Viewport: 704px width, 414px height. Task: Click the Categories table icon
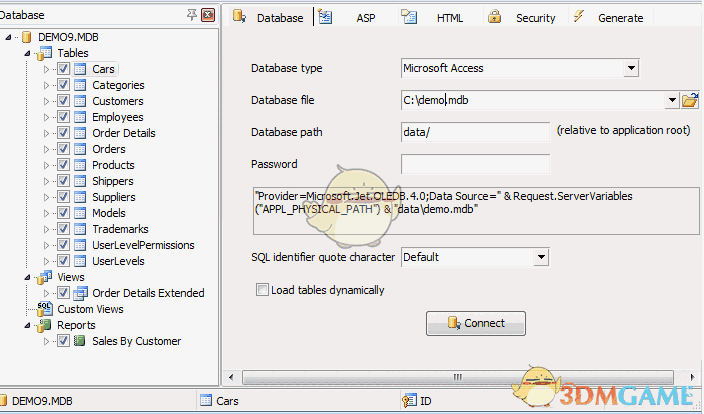tap(80, 85)
